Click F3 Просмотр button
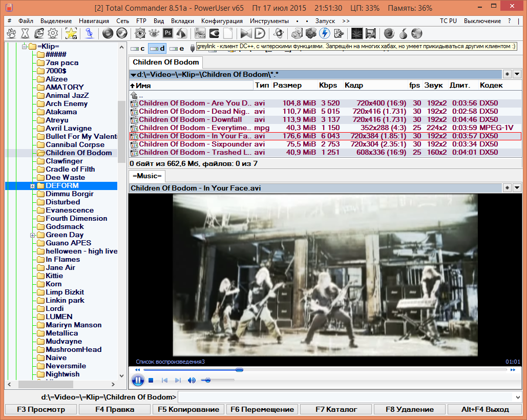The height and width of the screenshot is (420, 527). (41, 409)
